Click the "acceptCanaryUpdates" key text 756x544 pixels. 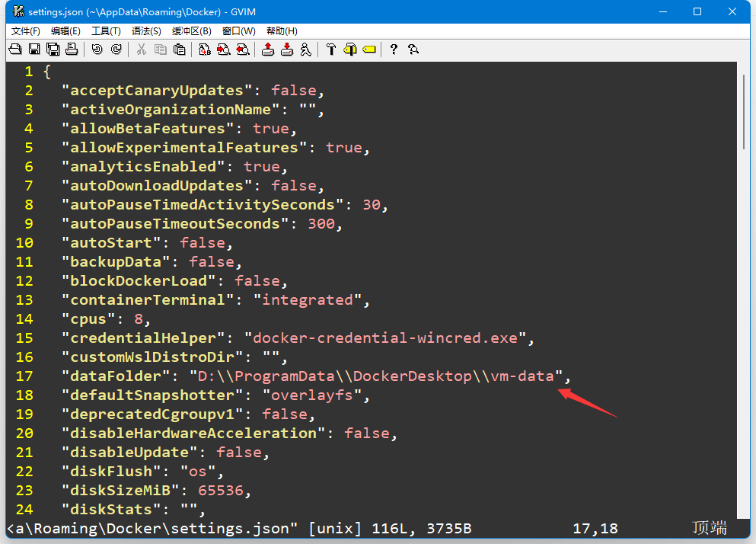[x=157, y=91]
